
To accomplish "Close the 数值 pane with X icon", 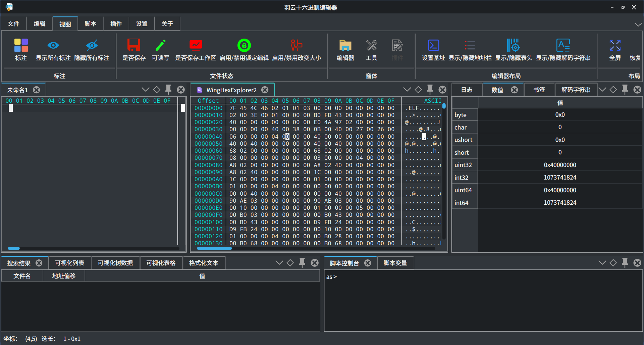I will pos(637,89).
